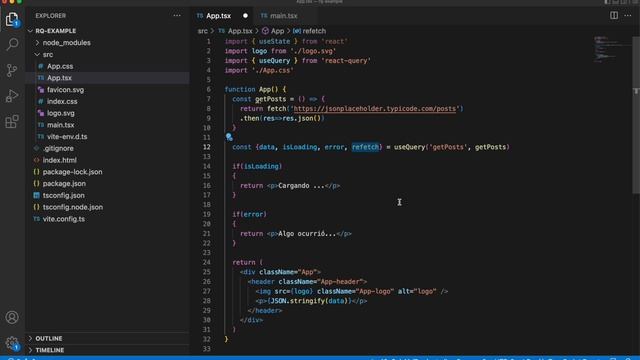640x360 pixels.
Task: Click the editor vertical scrollbar
Action: coord(636,116)
